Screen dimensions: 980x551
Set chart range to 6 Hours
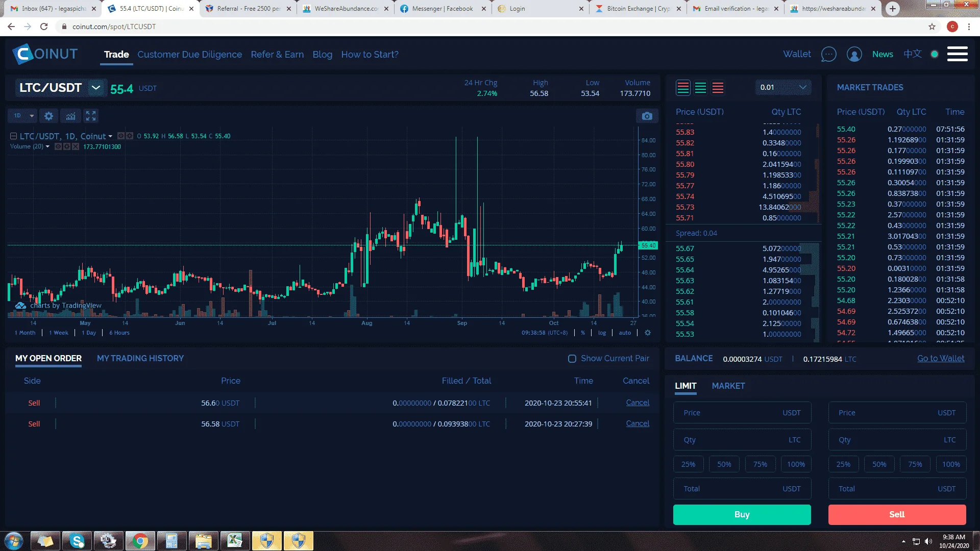point(119,333)
